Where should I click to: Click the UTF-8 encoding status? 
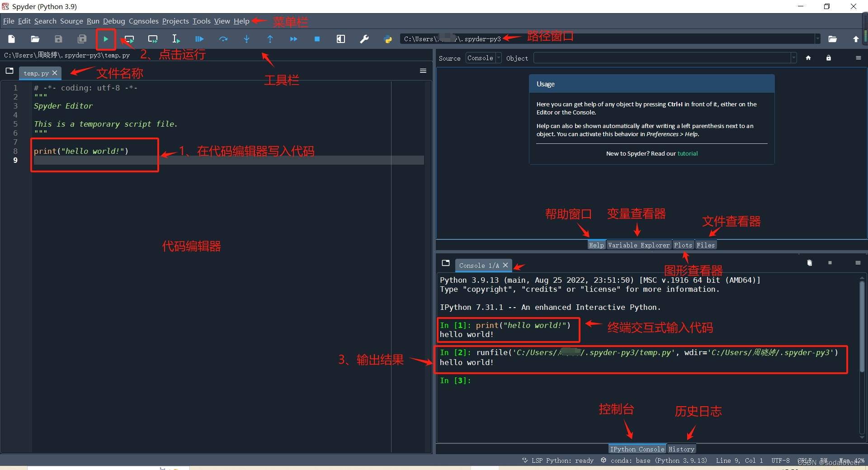(780, 461)
